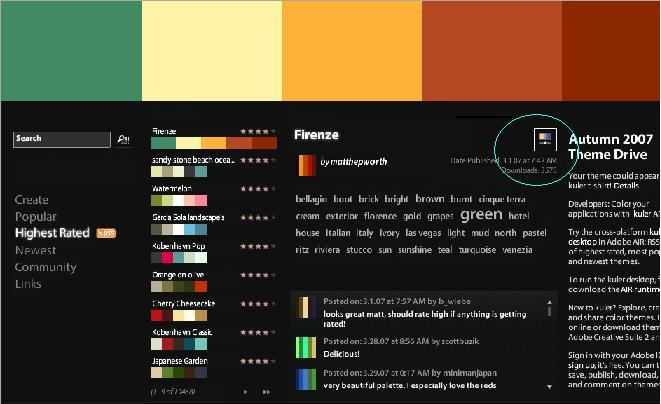This screenshot has height=404, width=661.
Task: Click matthepworth's author avatar icon
Action: click(307, 163)
